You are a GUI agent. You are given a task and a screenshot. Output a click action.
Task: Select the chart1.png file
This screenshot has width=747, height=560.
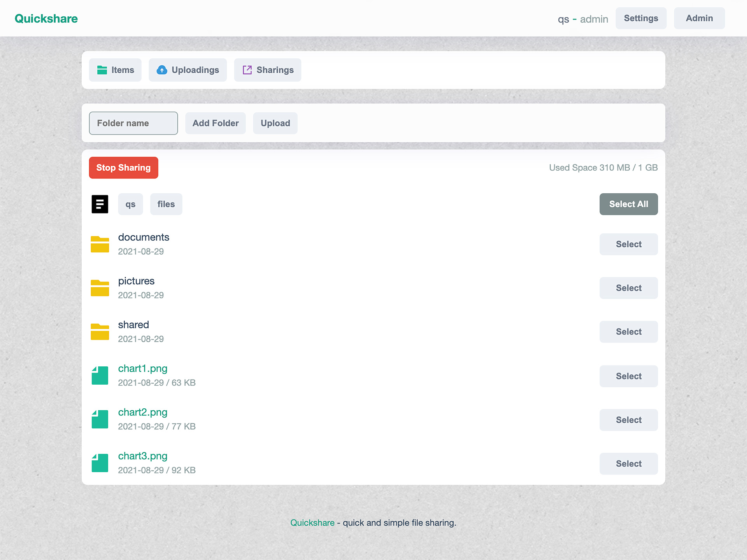629,376
